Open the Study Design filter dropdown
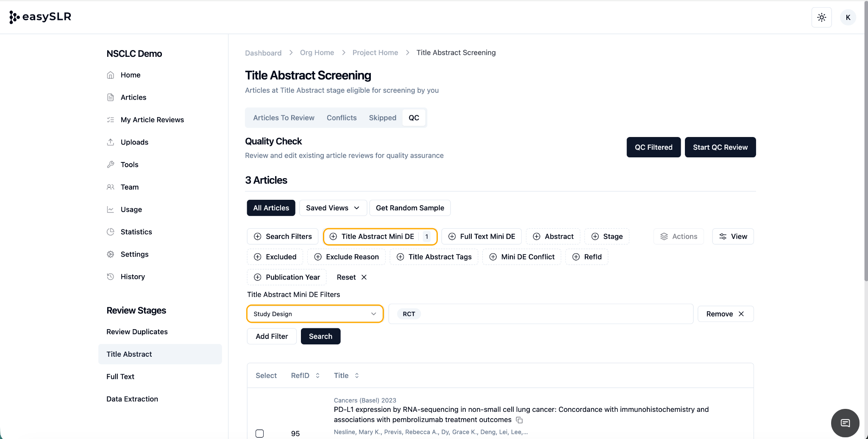The image size is (868, 439). pyautogui.click(x=315, y=314)
